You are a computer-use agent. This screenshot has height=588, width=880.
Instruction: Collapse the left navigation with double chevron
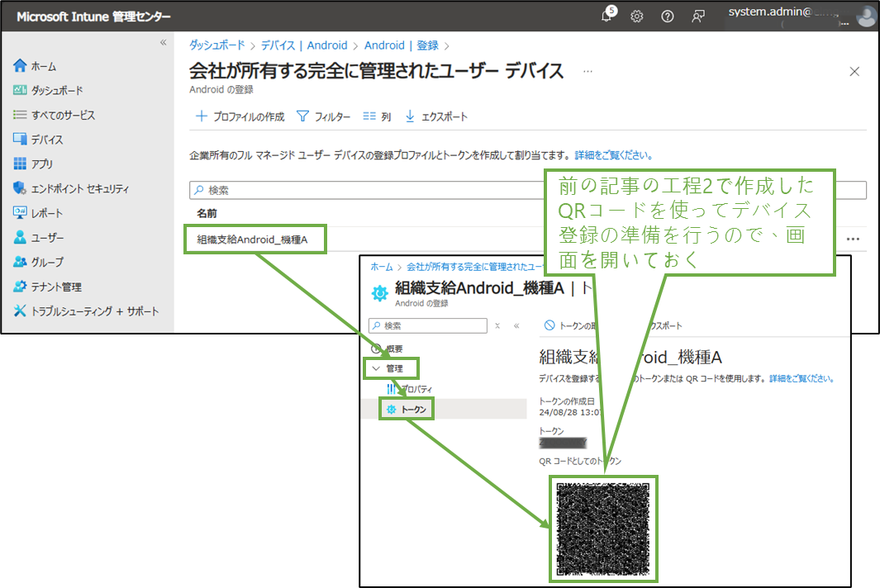coord(164,43)
